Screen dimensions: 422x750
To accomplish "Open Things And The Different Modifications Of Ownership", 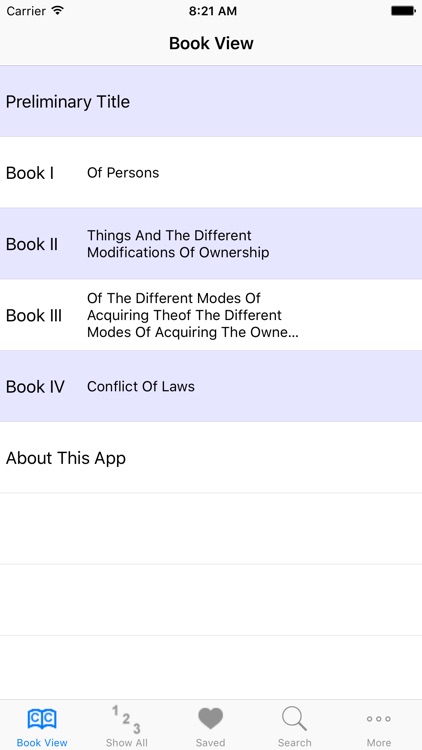I will 178,244.
